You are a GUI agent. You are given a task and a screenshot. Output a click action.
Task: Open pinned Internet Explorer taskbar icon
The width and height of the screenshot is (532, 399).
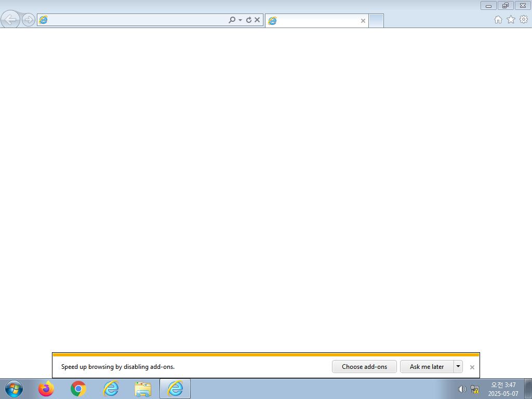pos(111,389)
